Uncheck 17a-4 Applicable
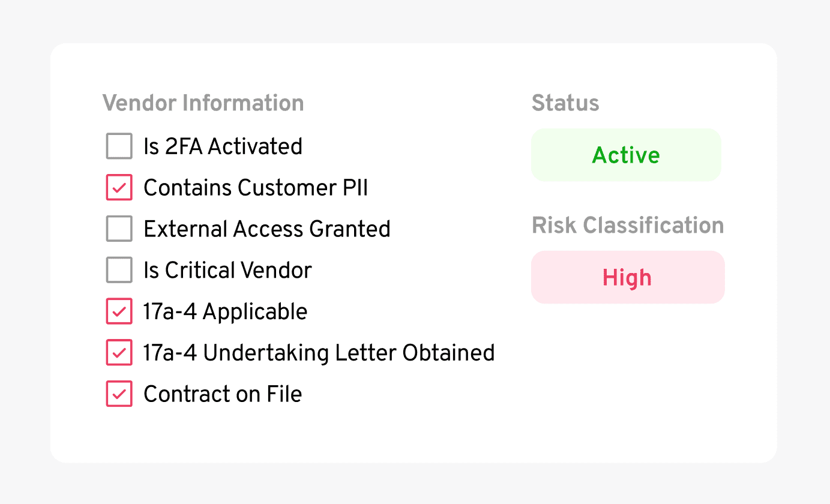 click(119, 311)
